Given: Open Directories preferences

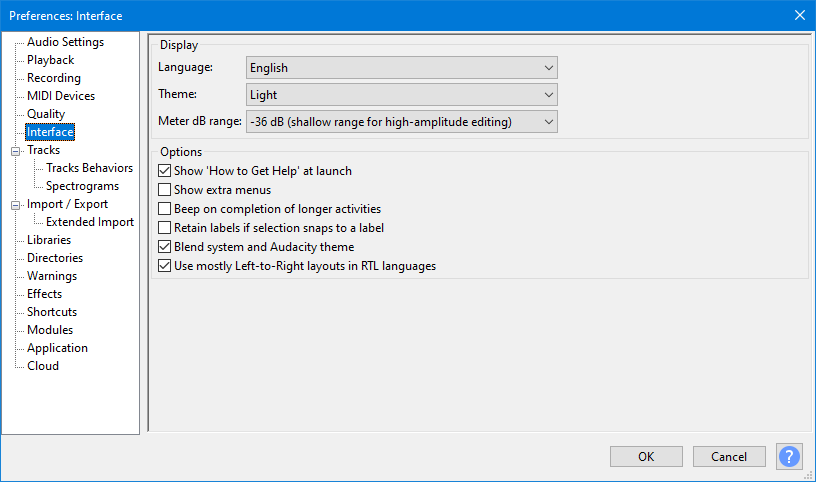Looking at the screenshot, I should 55,258.
